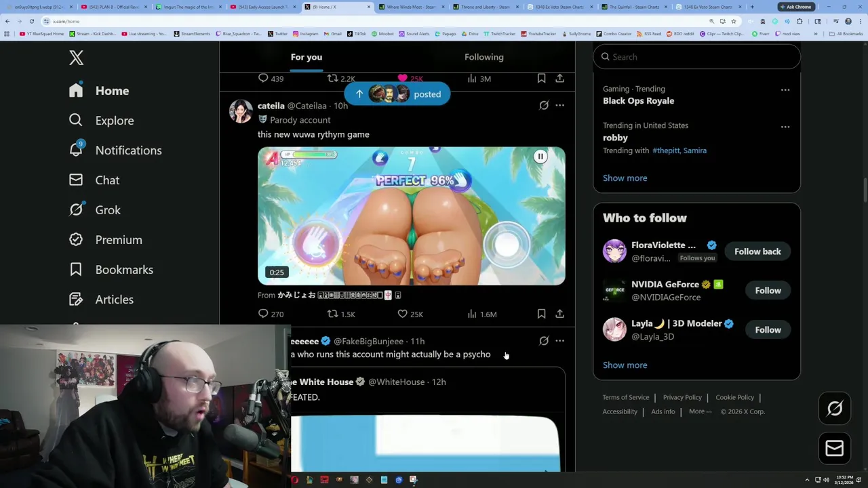Open the TwitchTracker bookmark
868x488 pixels.
click(500, 34)
